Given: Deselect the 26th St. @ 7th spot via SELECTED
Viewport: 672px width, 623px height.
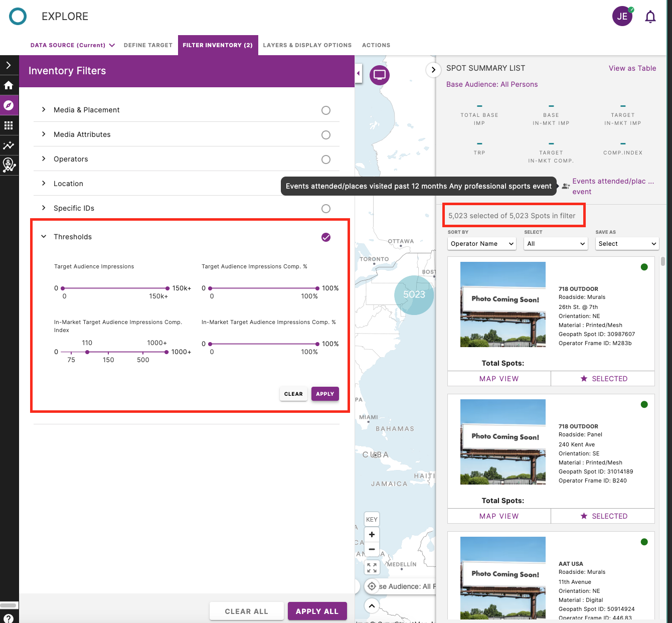Looking at the screenshot, I should (x=603, y=379).
